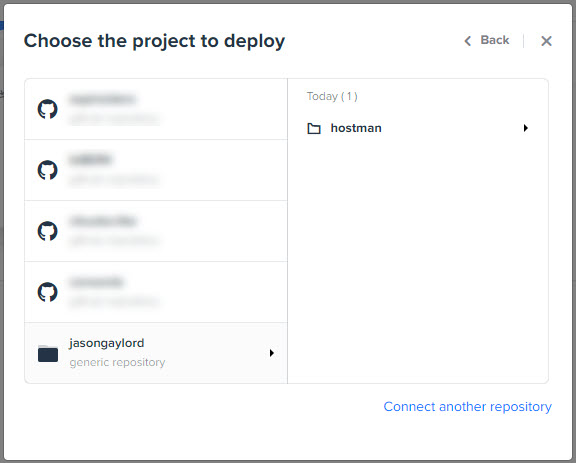The height and width of the screenshot is (463, 576).
Task: Click the outlined folder icon beside hostman
Action: [x=314, y=128]
